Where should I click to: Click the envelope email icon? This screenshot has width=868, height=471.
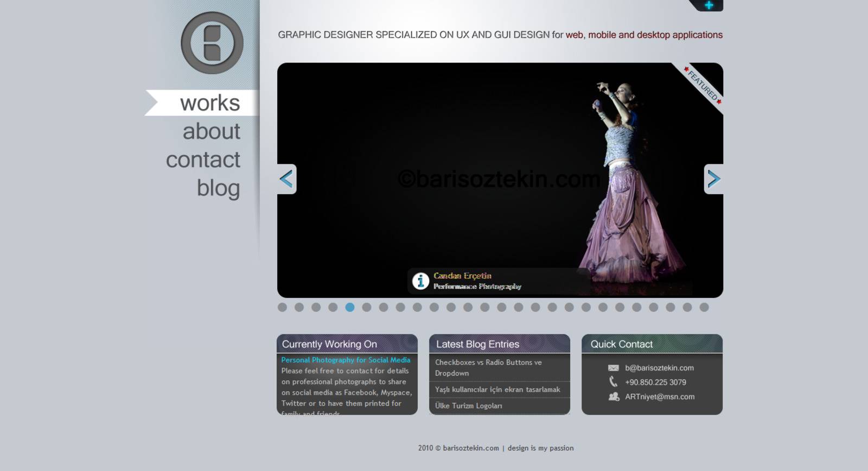click(x=614, y=368)
